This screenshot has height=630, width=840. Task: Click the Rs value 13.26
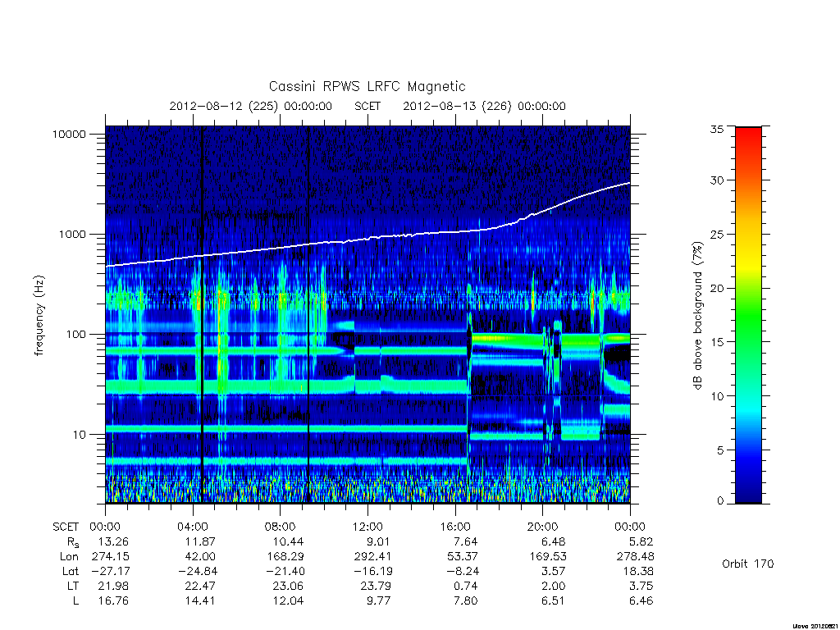[x=113, y=541]
